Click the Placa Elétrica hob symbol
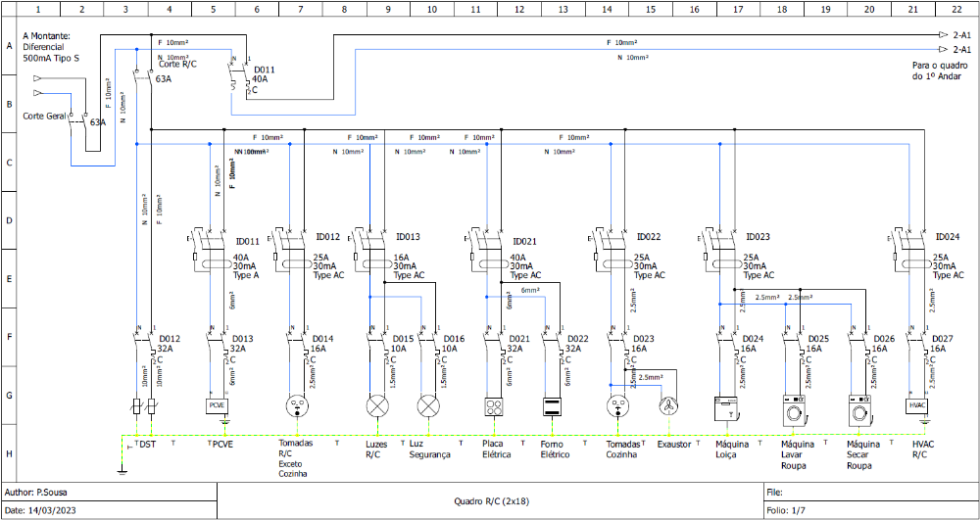This screenshot has width=980, height=520. click(493, 406)
